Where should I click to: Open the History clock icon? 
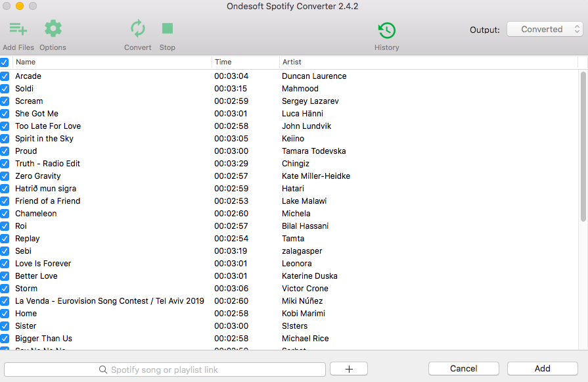386,30
